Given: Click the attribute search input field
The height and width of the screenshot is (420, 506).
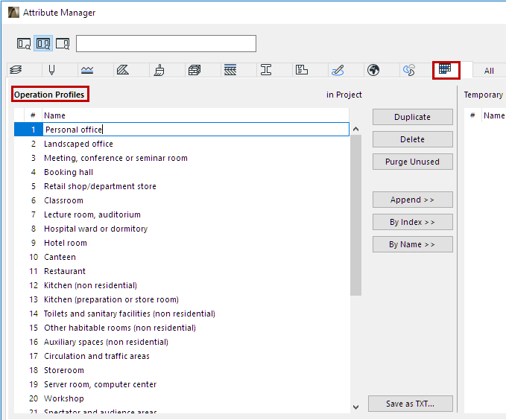Looking at the screenshot, I should 166,43.
